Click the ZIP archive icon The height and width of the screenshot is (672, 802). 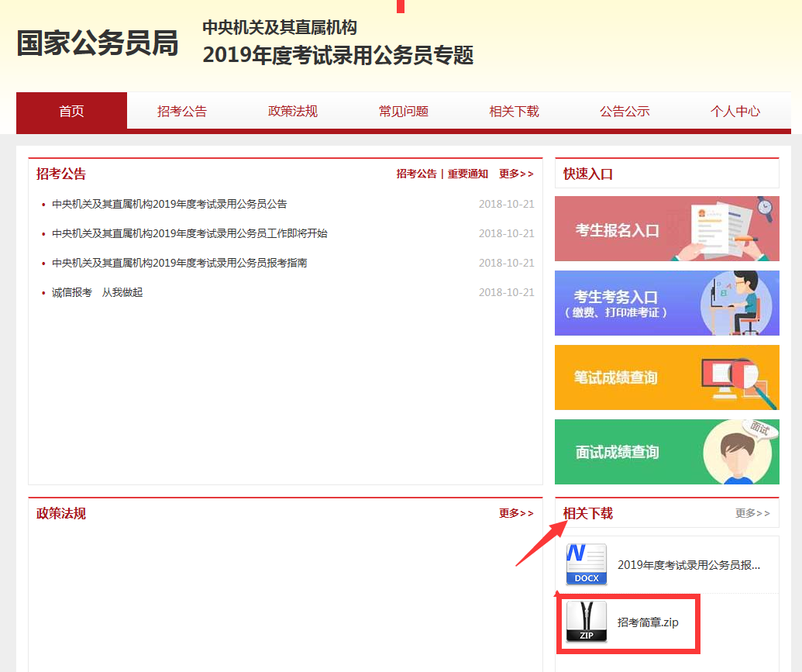pyautogui.click(x=587, y=622)
